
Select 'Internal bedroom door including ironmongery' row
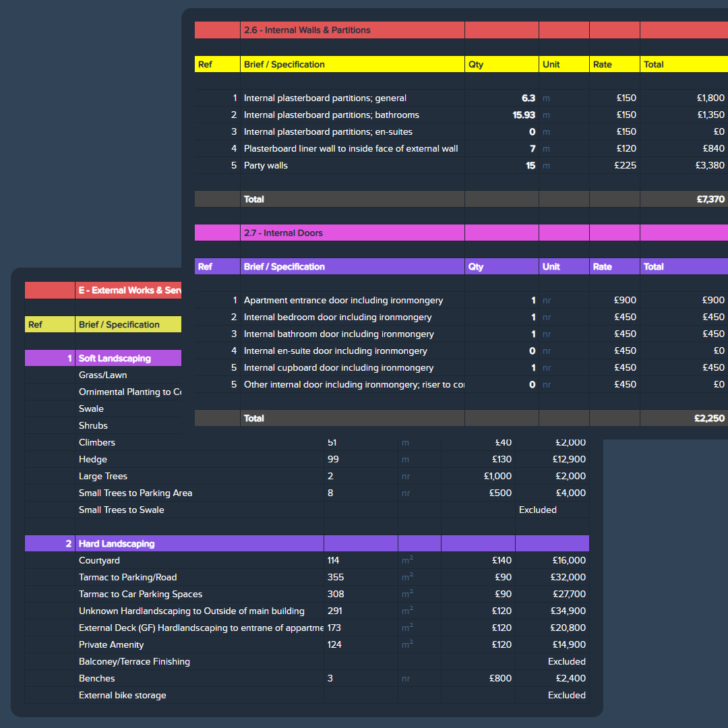point(338,317)
